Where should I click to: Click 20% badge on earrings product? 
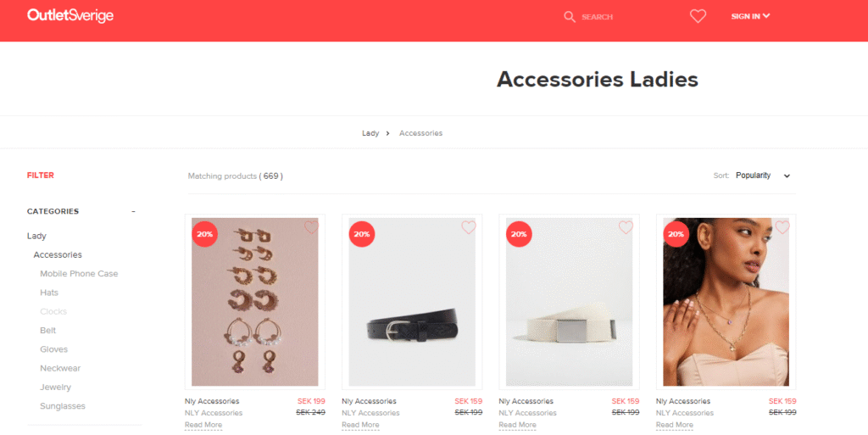point(205,234)
